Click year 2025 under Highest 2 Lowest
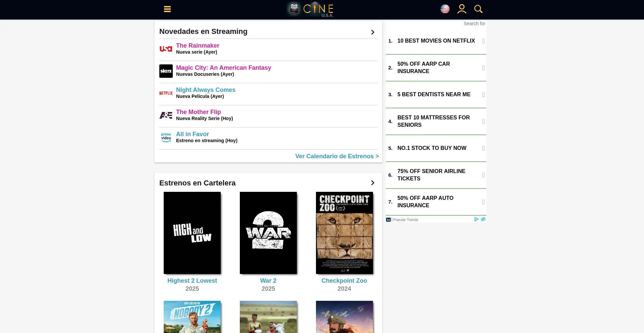The image size is (644, 333). coord(192,289)
